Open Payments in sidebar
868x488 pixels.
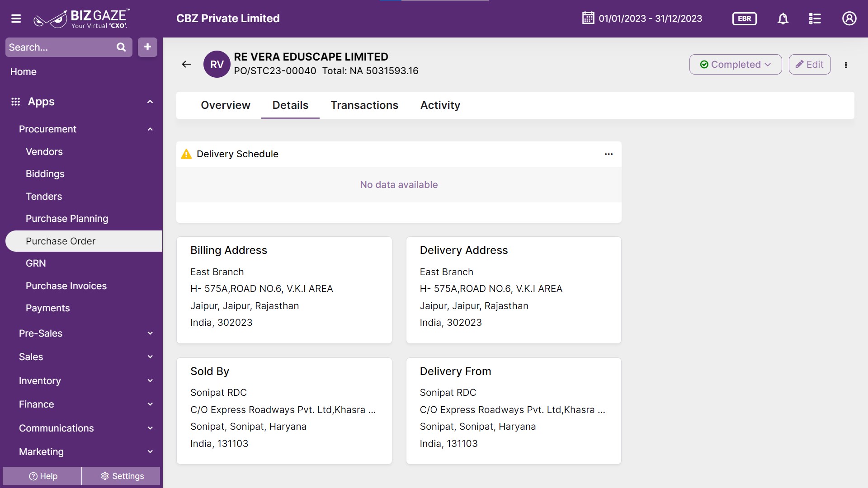(x=47, y=308)
